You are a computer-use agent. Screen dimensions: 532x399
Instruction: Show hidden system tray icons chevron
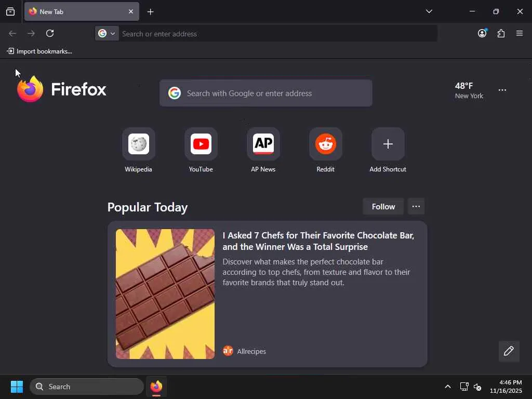coord(447,387)
